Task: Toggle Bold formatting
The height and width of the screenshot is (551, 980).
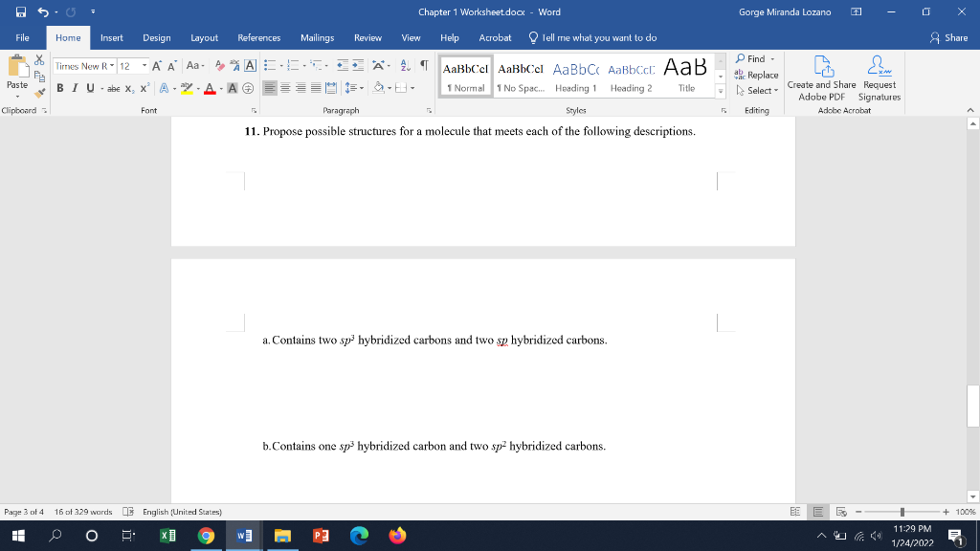Action: [x=59, y=88]
